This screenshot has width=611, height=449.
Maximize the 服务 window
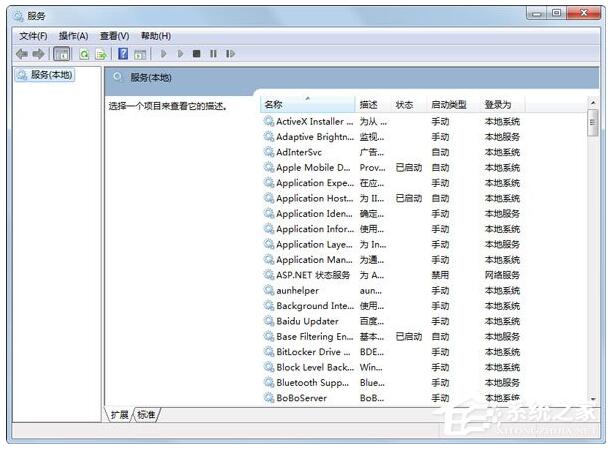[556, 14]
